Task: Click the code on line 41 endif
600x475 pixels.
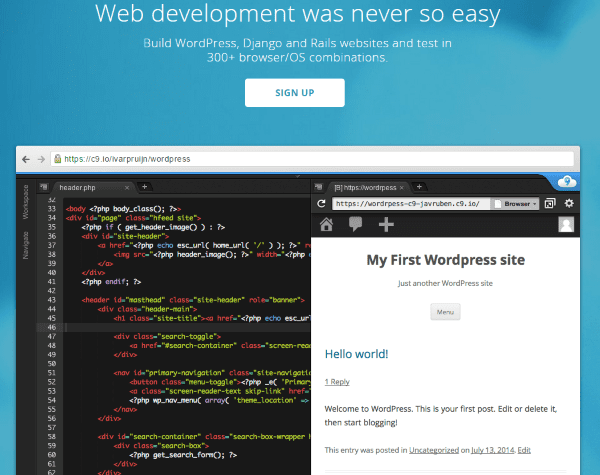Action: [x=111, y=282]
